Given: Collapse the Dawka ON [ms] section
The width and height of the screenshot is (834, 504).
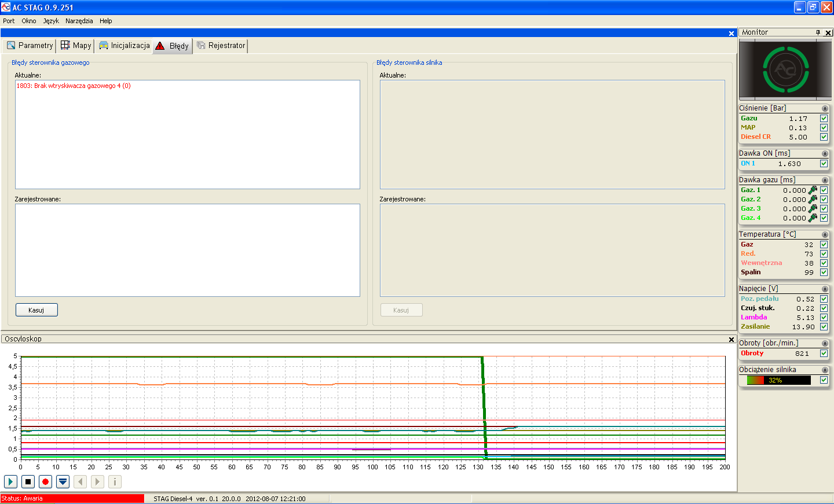Looking at the screenshot, I should (x=825, y=153).
